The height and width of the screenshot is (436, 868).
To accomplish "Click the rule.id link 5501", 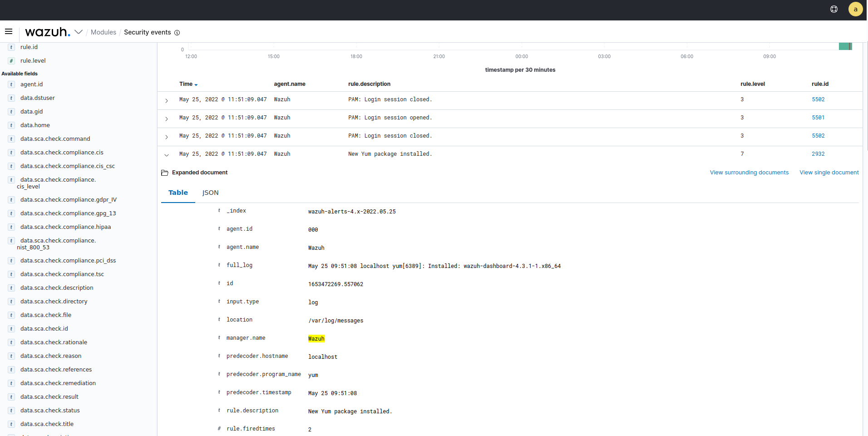I will (818, 118).
